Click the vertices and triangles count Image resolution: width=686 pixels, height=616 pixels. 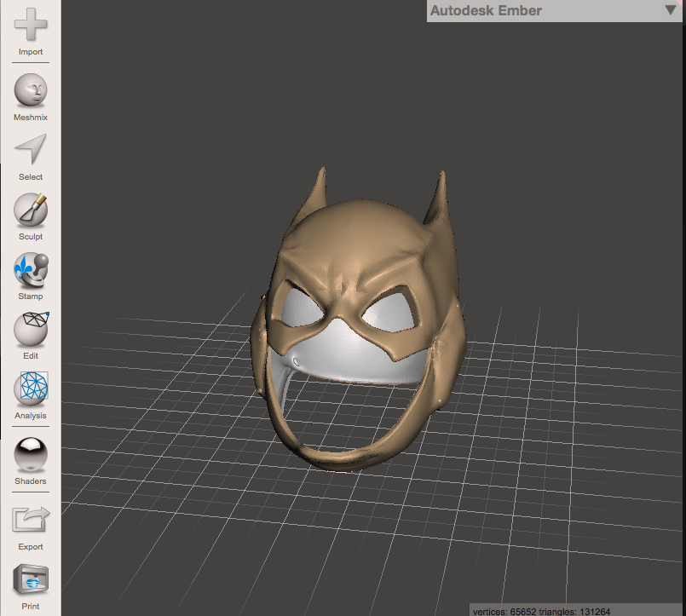coord(541,611)
